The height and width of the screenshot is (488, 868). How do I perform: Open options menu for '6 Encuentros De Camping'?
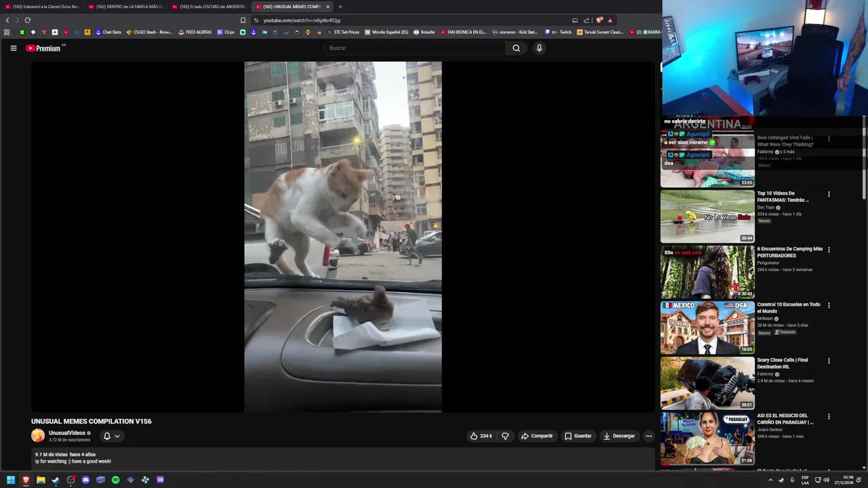coord(829,250)
